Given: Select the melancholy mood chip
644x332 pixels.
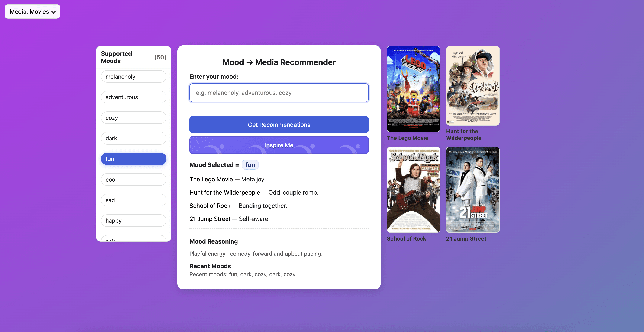Looking at the screenshot, I should (x=134, y=77).
